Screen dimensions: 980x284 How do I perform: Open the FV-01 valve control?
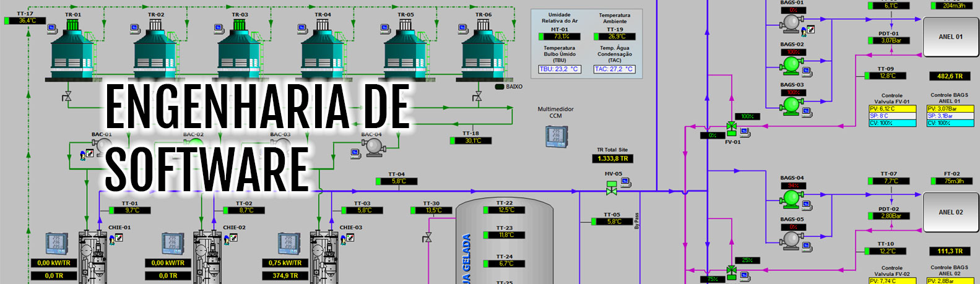[x=732, y=128]
